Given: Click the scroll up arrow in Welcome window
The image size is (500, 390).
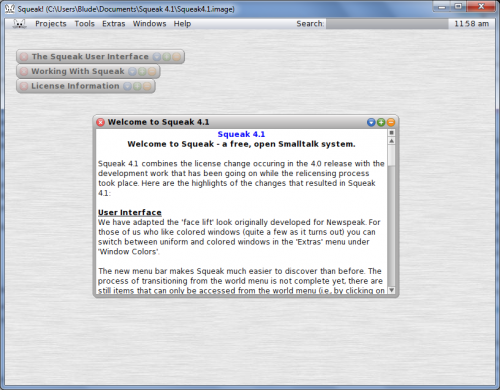Looking at the screenshot, I should (x=392, y=141).
